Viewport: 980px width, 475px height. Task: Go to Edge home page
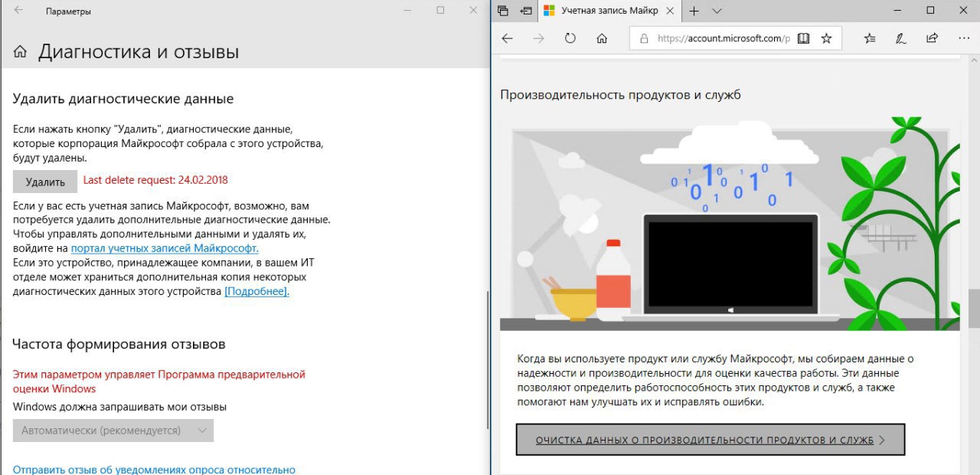click(x=602, y=38)
